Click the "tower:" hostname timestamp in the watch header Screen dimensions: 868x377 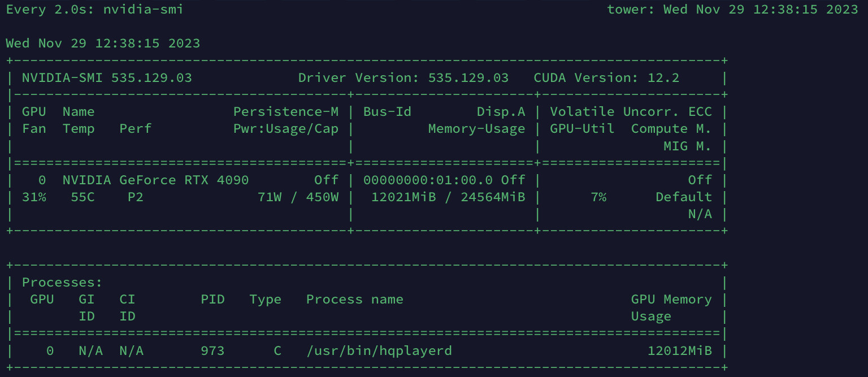click(733, 10)
